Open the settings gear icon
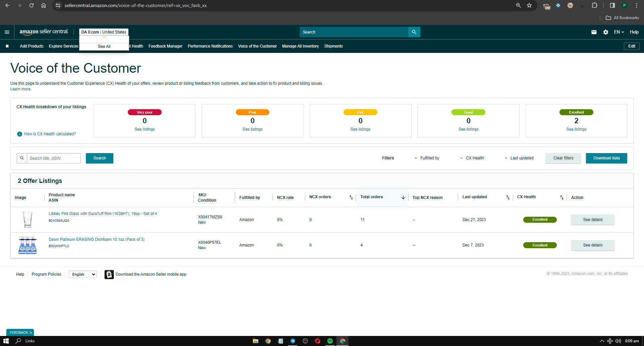The height and width of the screenshot is (346, 644). [605, 32]
